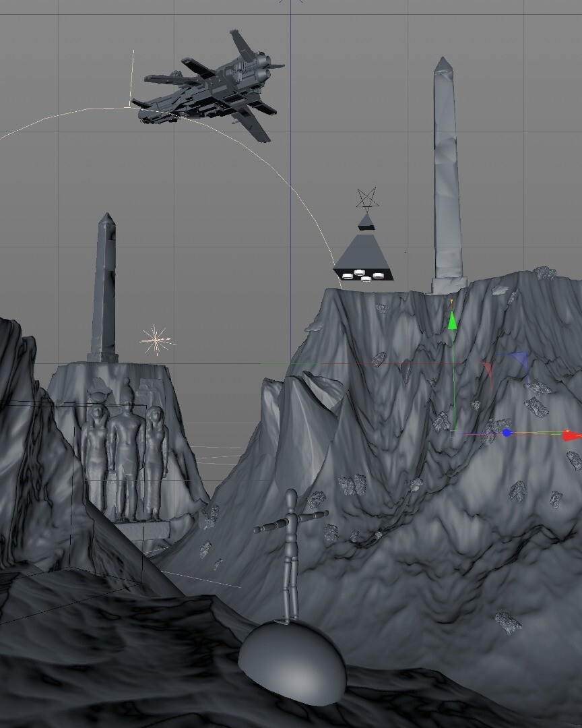Click the hemisphere dome under the mannequin

pyautogui.click(x=292, y=661)
